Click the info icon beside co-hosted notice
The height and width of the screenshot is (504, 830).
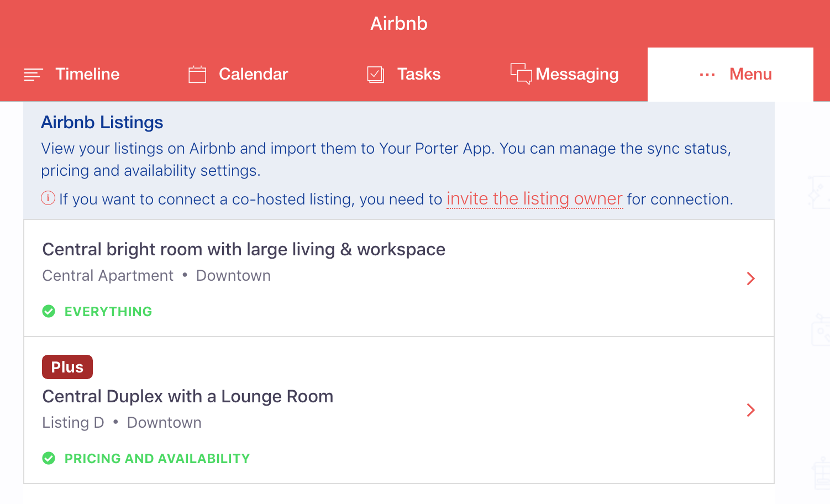click(x=48, y=198)
